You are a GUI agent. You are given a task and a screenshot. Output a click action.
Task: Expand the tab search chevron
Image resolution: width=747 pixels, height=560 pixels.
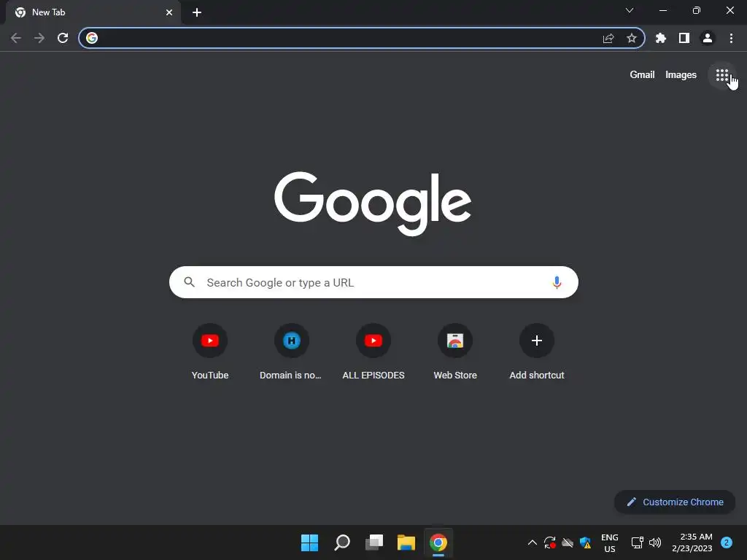(x=630, y=10)
